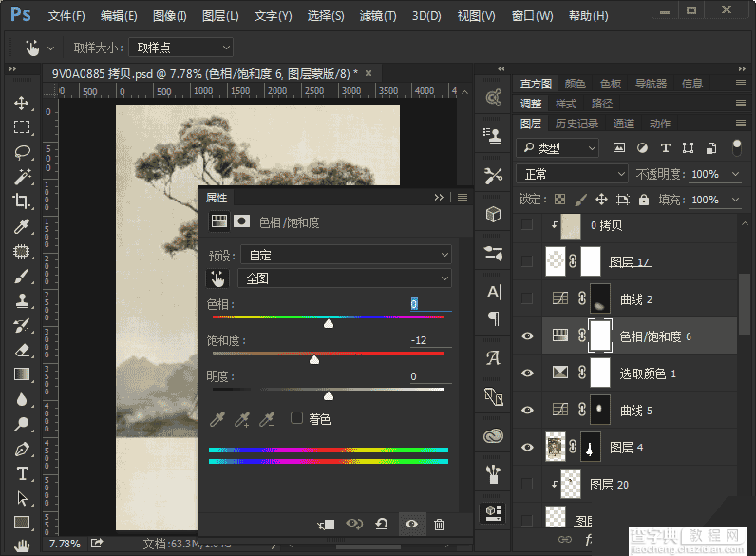The height and width of the screenshot is (556, 756).
Task: Filter layers by type layer icon
Action: [666, 147]
